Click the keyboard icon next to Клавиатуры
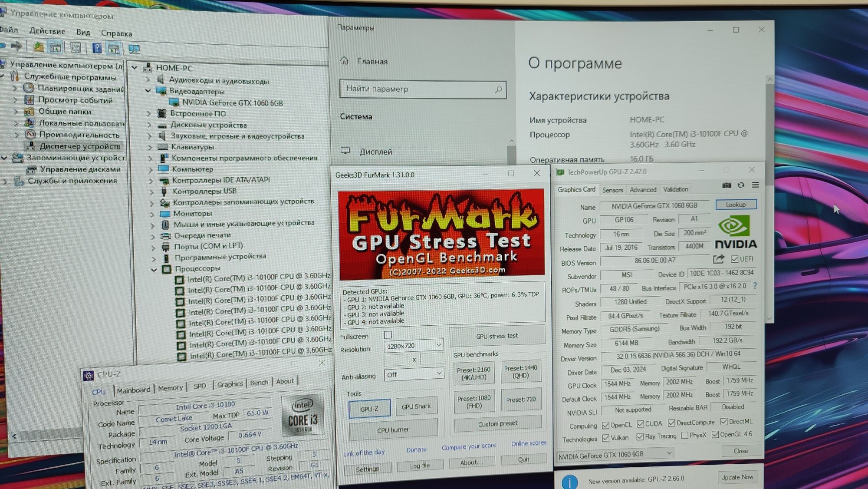 click(163, 147)
